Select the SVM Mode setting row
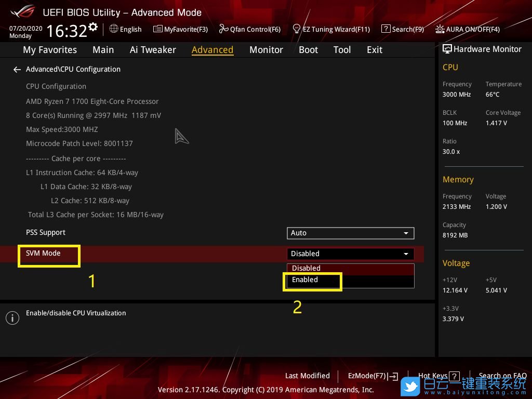The height and width of the screenshot is (399, 532). 44,254
